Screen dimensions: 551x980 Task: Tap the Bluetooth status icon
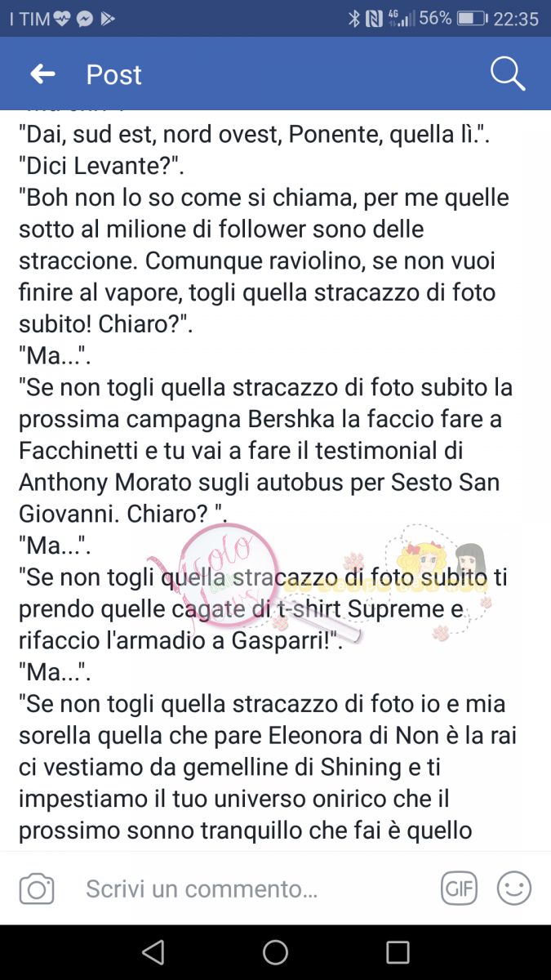click(x=353, y=19)
